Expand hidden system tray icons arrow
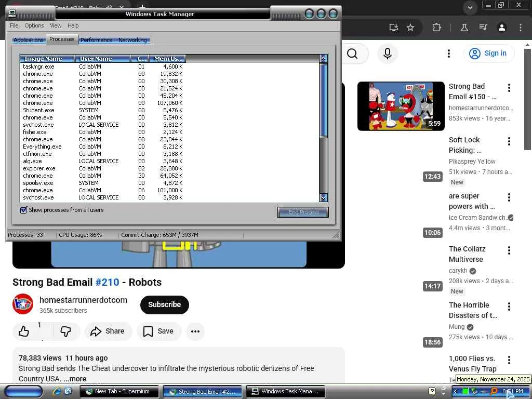Screen dimensions: 532x399 (455, 391)
